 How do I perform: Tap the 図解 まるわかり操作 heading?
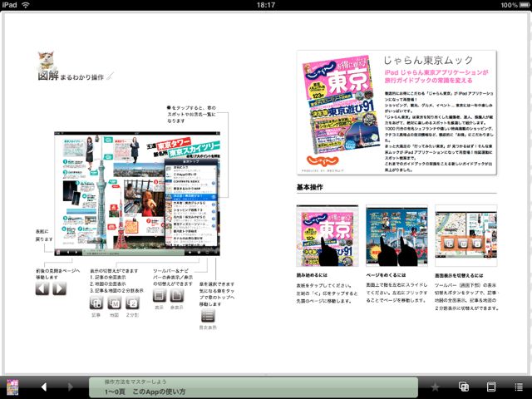point(71,76)
